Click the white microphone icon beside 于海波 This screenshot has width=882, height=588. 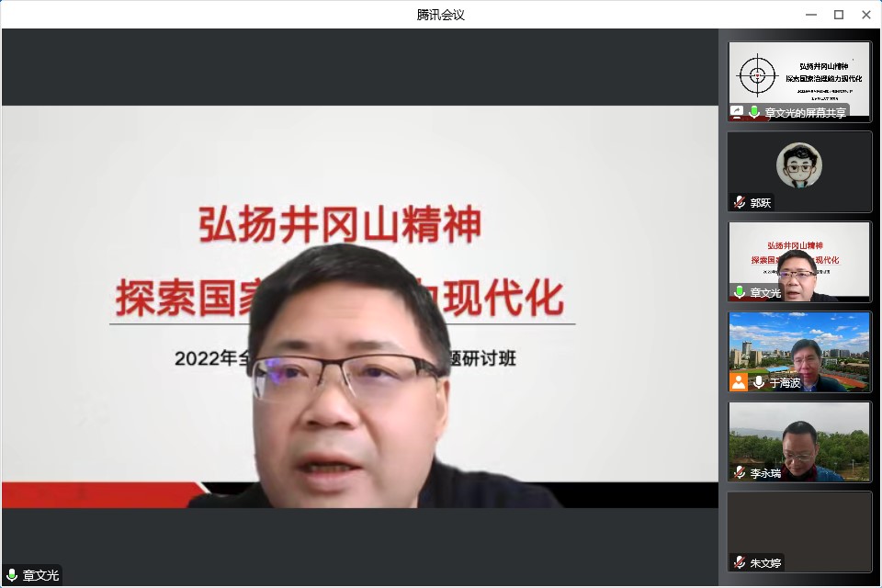(x=759, y=382)
